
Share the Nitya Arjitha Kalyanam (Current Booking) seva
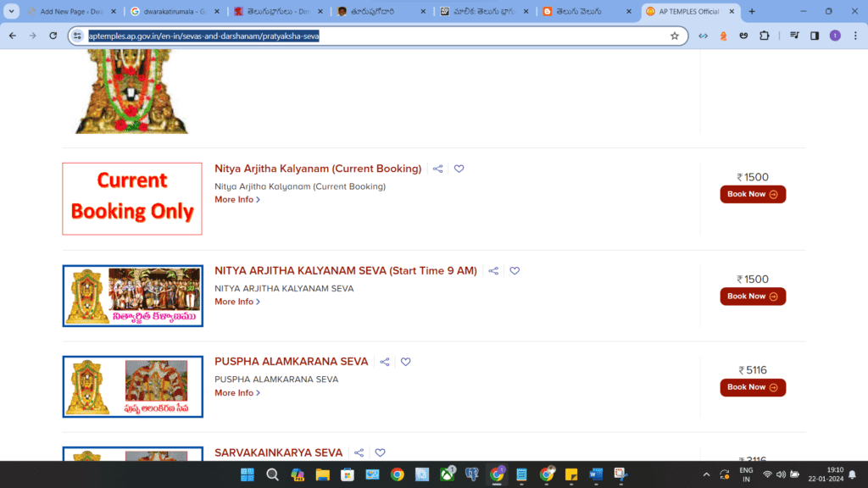click(x=438, y=169)
